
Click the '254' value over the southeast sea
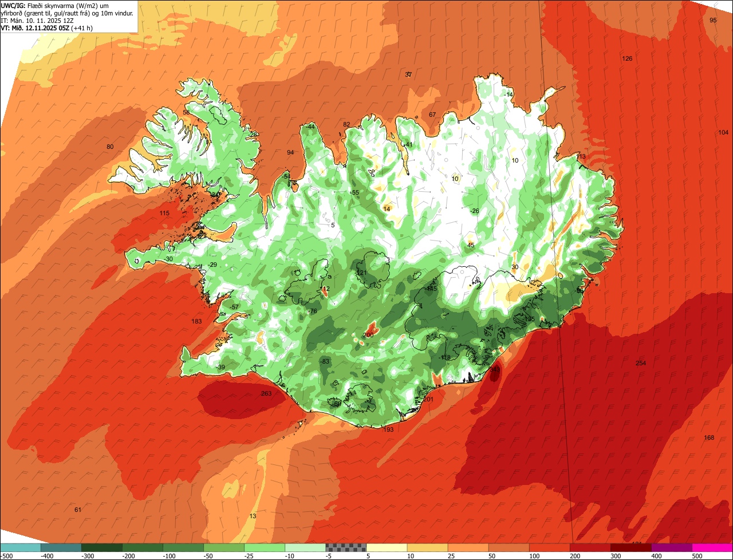coord(641,363)
